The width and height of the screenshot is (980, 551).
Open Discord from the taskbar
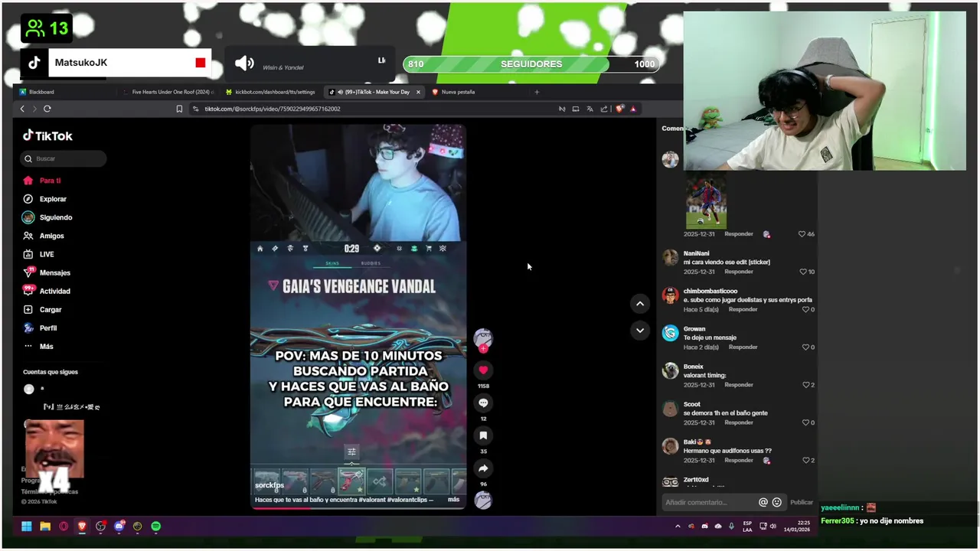pyautogui.click(x=119, y=527)
